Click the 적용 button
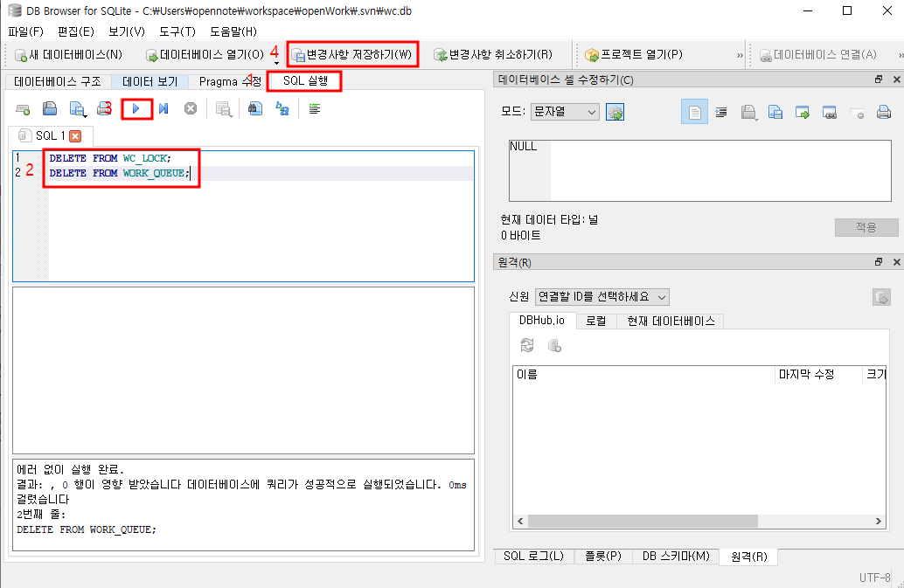904x588 pixels. tap(866, 227)
